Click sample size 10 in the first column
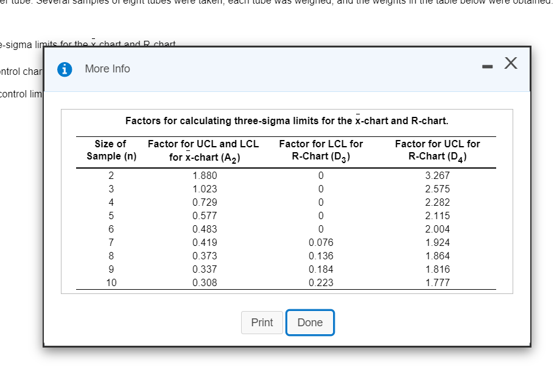Image resolution: width=554 pixels, height=392 pixels. [x=111, y=283]
